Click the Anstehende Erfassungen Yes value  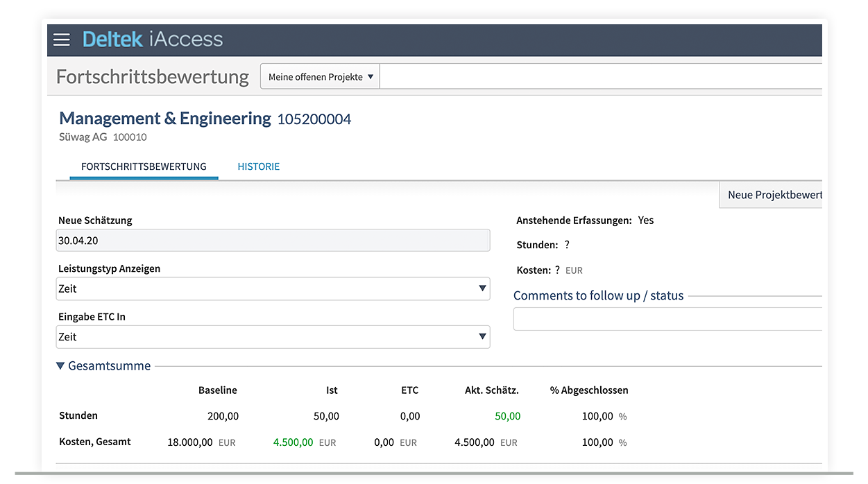pyautogui.click(x=645, y=220)
